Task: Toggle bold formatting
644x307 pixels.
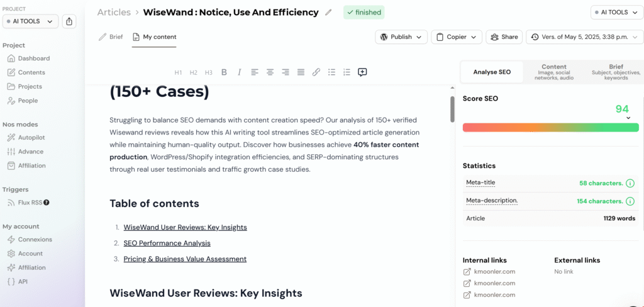Action: (224, 72)
